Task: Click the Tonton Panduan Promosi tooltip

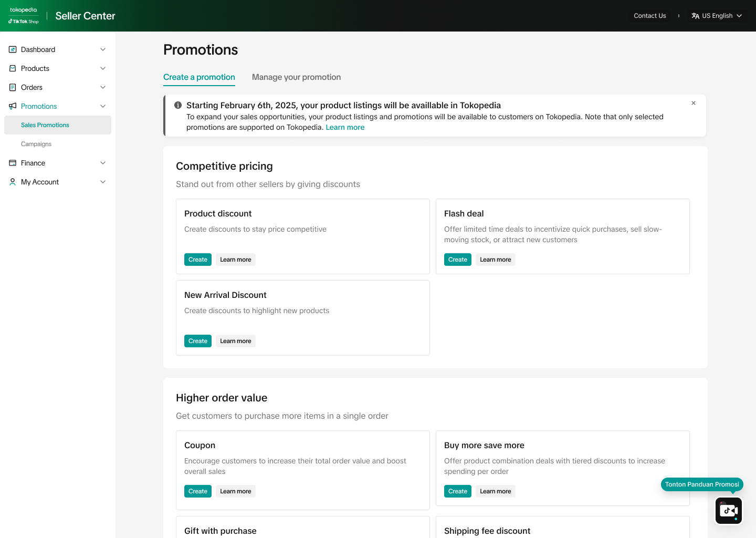Action: [x=701, y=484]
